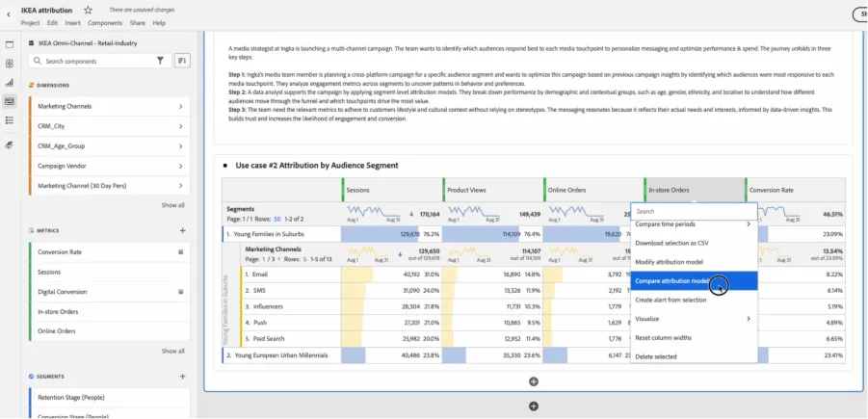Change rows count 50 in Segments header

pos(277,220)
